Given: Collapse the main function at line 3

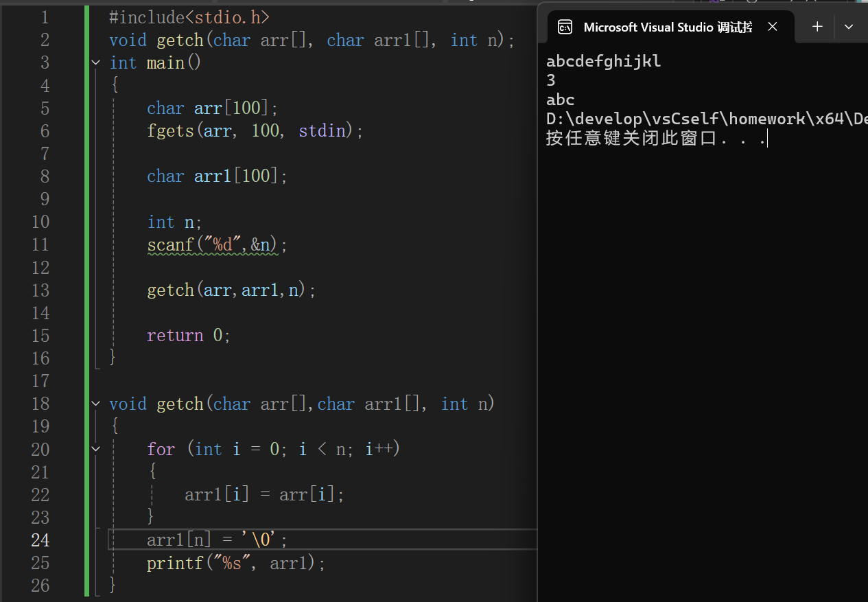Looking at the screenshot, I should 96,62.
